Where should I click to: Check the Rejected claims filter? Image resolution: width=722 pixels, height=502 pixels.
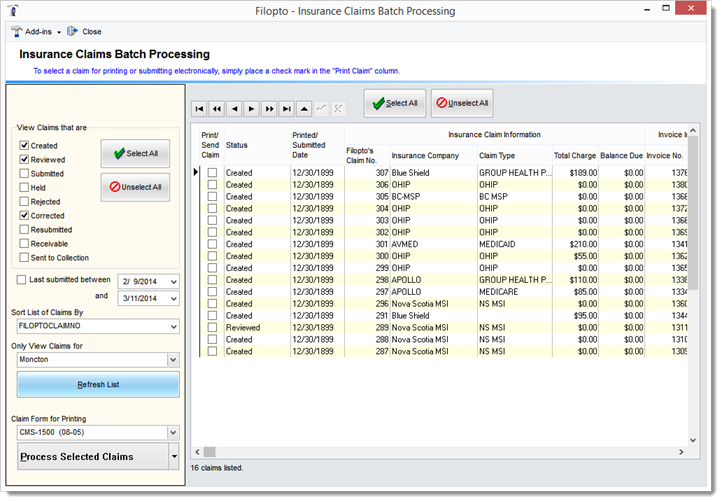click(24, 202)
